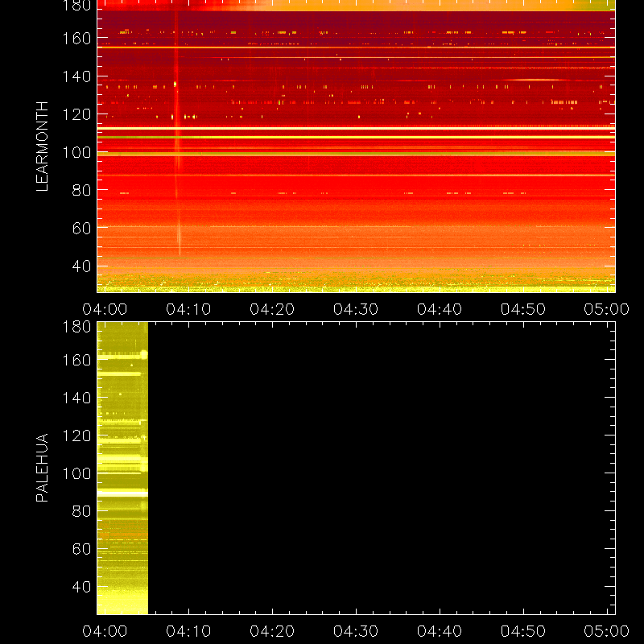
Task: Click 04:20 time label under Learmonth plot
Action: pos(272,309)
